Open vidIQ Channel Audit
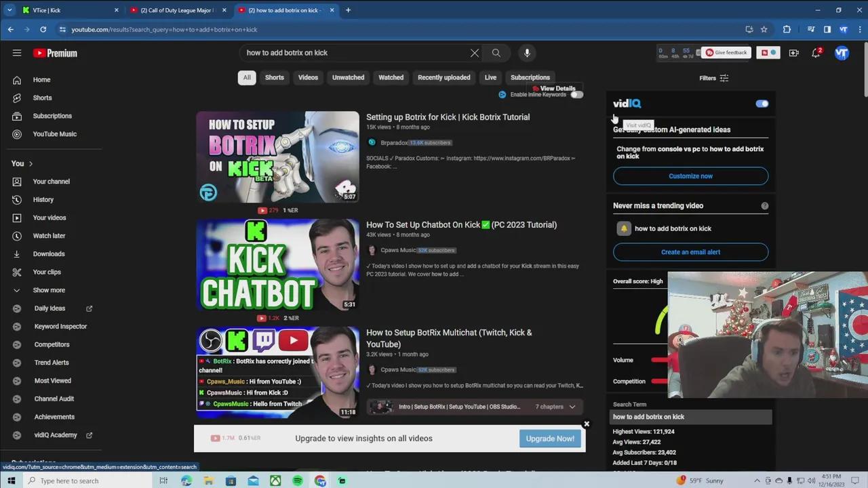 tap(54, 399)
